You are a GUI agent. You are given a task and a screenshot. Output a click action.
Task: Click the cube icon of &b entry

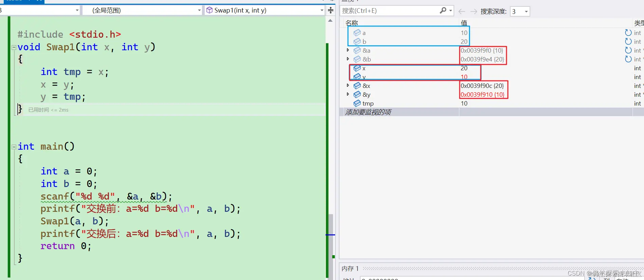tap(357, 59)
